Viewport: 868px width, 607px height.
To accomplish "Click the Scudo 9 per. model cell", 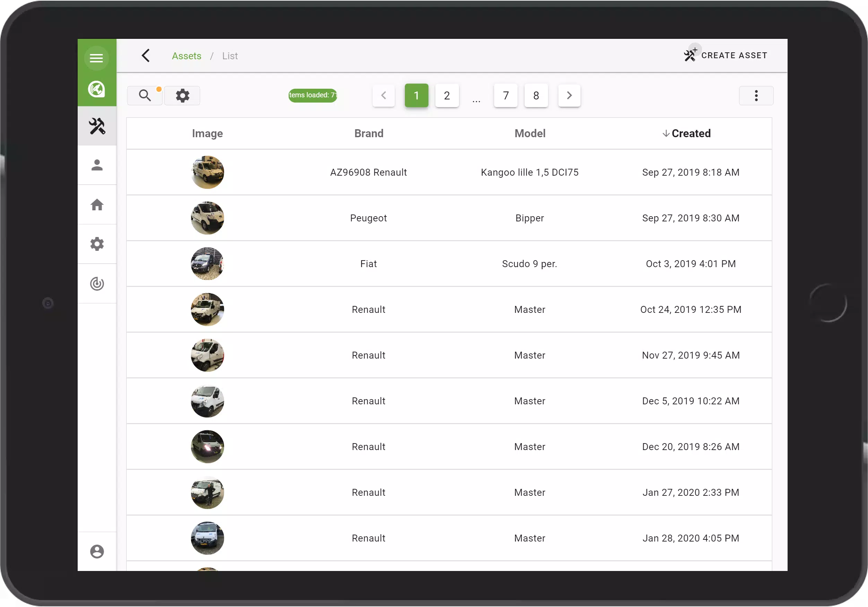I will click(x=530, y=264).
